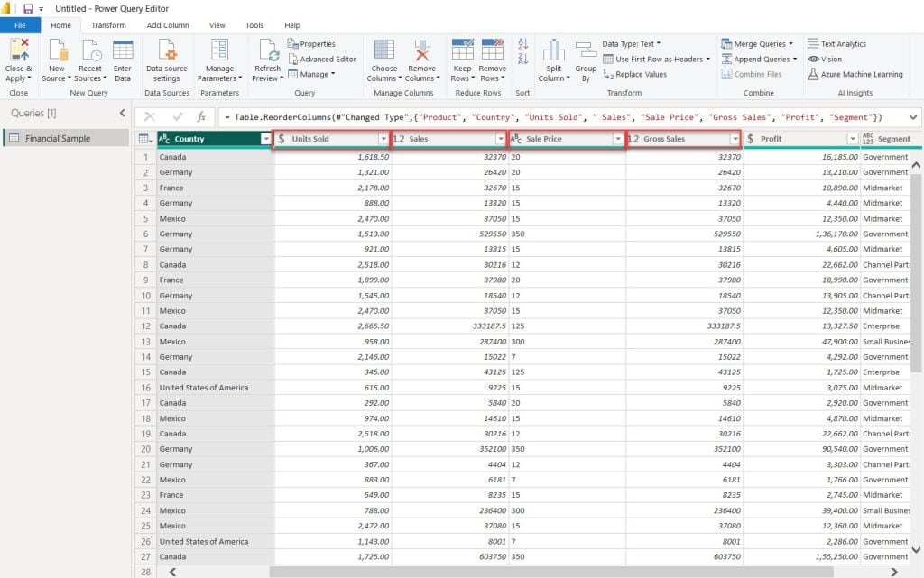The height and width of the screenshot is (578, 924).
Task: Switch to the View tab
Action: (x=217, y=25)
